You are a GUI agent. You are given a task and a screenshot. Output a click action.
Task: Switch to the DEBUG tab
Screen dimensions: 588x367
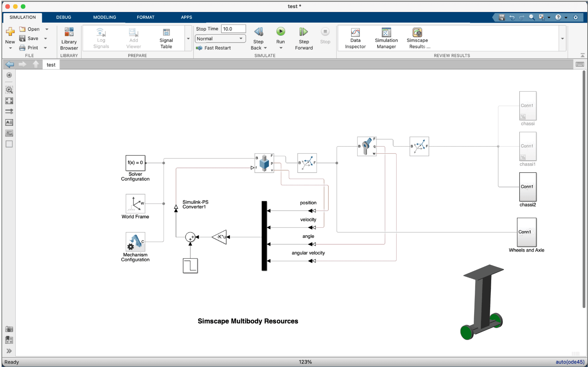tap(64, 17)
